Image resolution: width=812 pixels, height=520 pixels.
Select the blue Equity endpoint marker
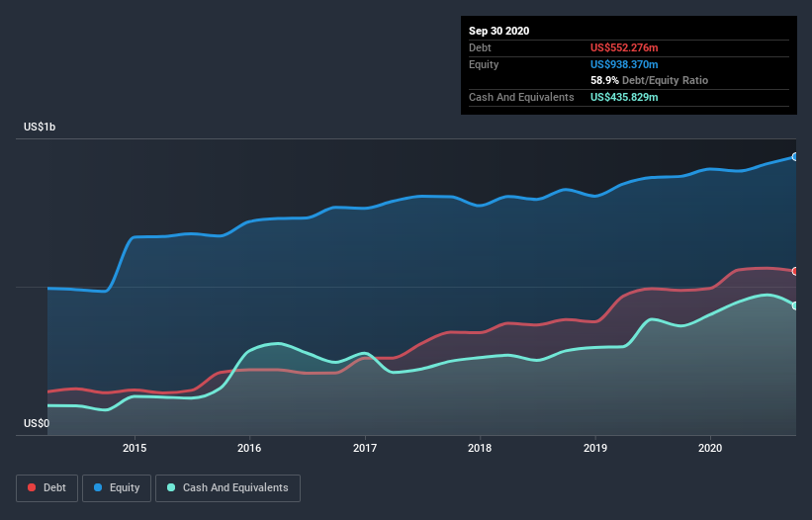click(795, 157)
